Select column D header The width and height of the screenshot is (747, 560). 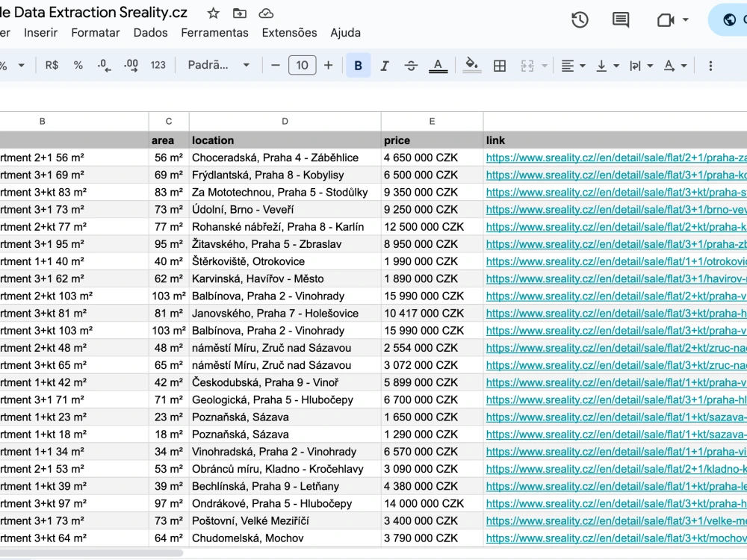click(x=285, y=122)
